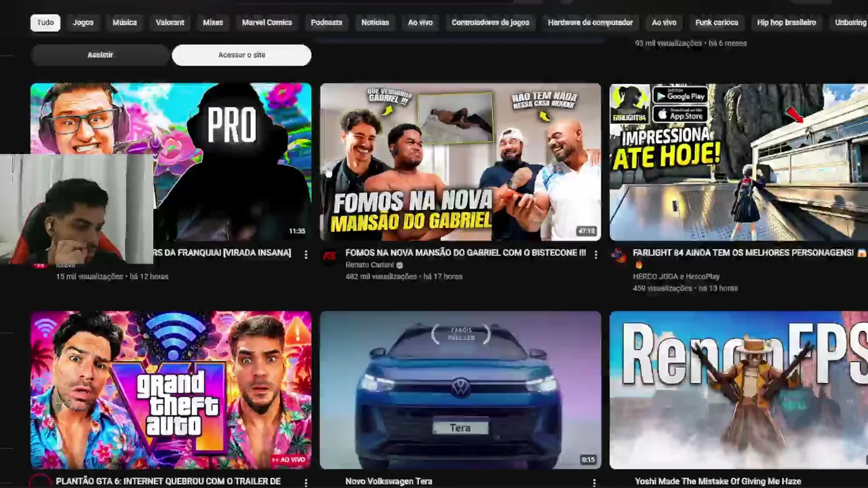This screenshot has width=868, height=488.
Task: Open options menu for the MANSÃO DO GABRIEL video
Action: coord(595,254)
